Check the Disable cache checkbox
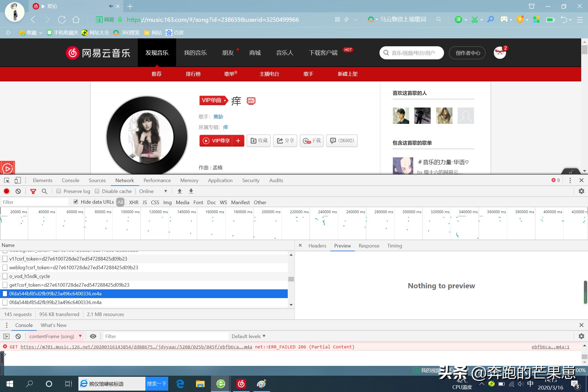 97,191
